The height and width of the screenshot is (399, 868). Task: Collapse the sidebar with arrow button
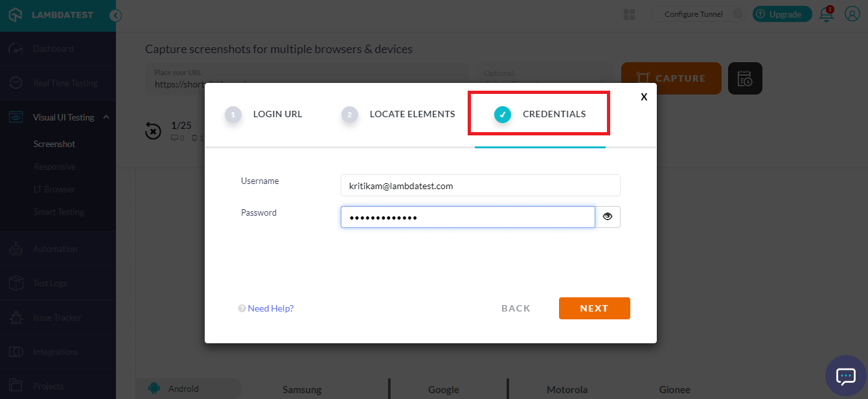tap(116, 16)
